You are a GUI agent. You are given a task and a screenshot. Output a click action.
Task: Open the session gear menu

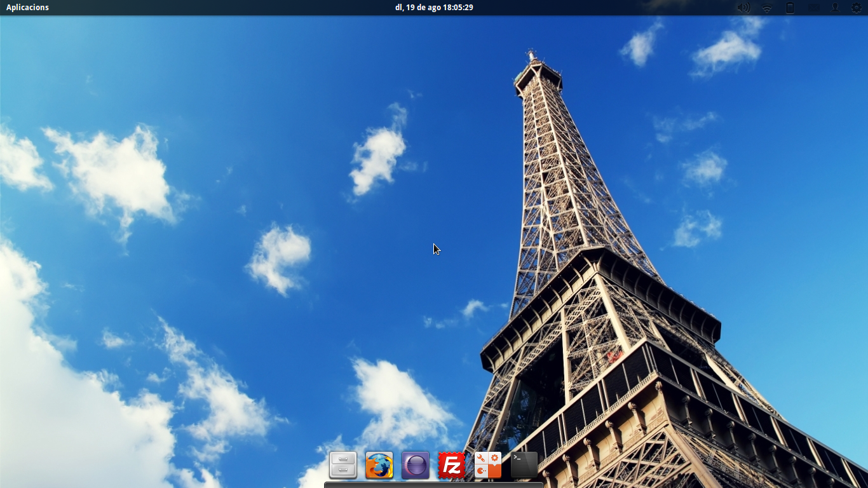tap(857, 8)
